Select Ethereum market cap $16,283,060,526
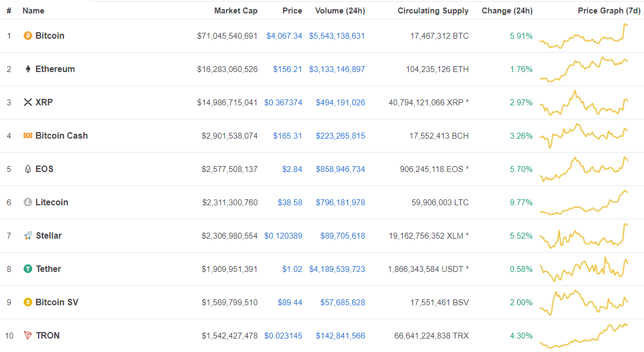The image size is (644, 352). point(227,69)
